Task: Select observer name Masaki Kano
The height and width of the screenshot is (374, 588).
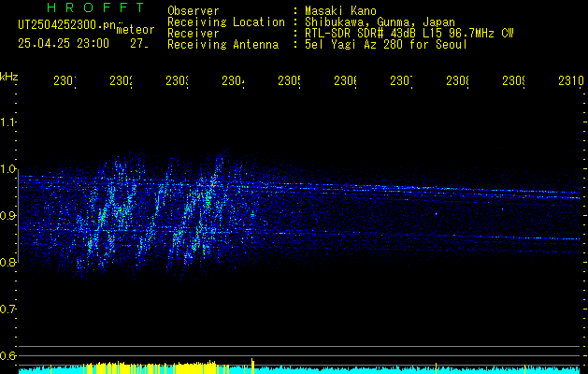Action: pos(340,10)
